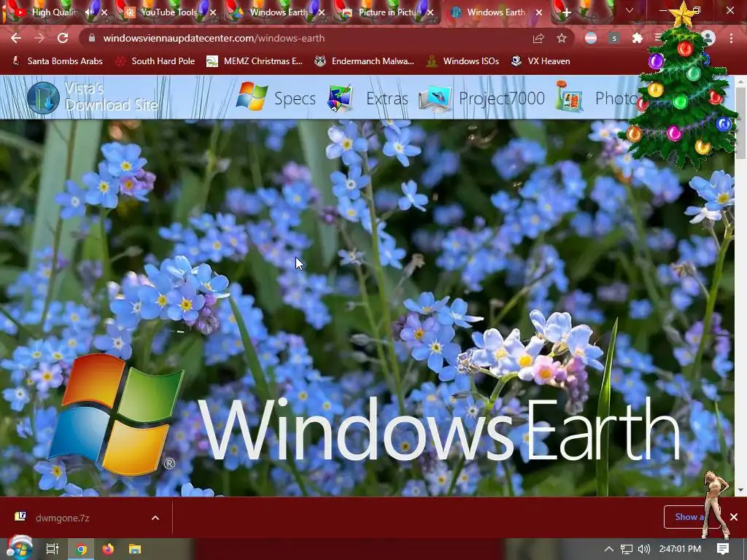Open a new tab
747x560 pixels.
point(566,13)
